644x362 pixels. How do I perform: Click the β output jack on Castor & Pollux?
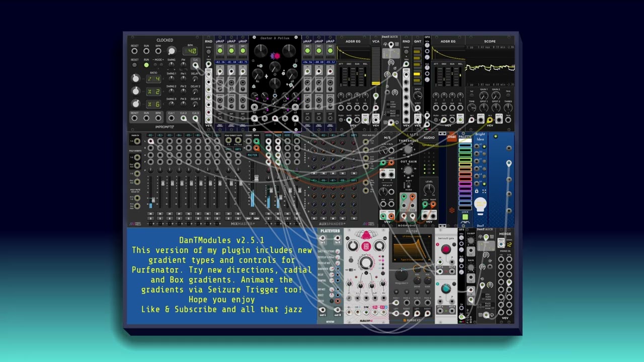295,119
